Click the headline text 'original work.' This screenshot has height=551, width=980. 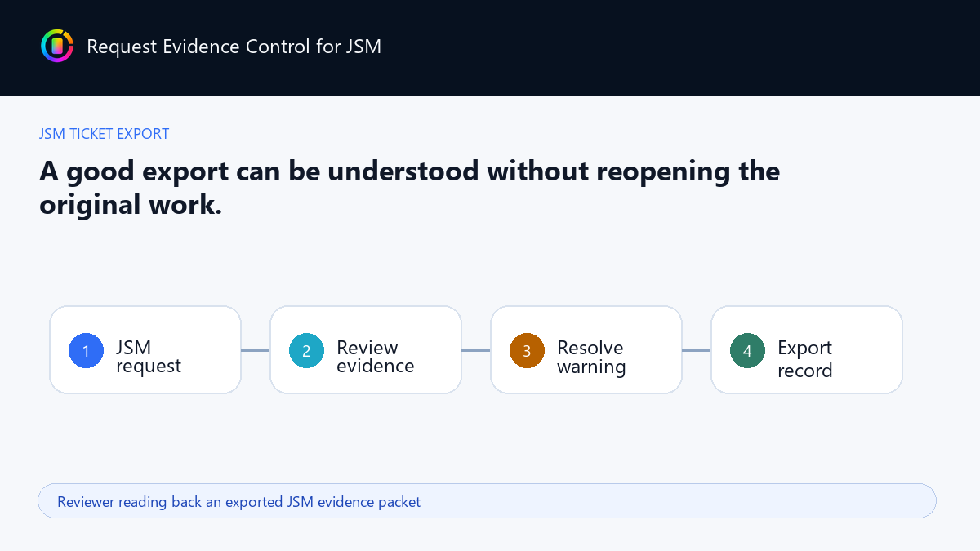point(131,204)
